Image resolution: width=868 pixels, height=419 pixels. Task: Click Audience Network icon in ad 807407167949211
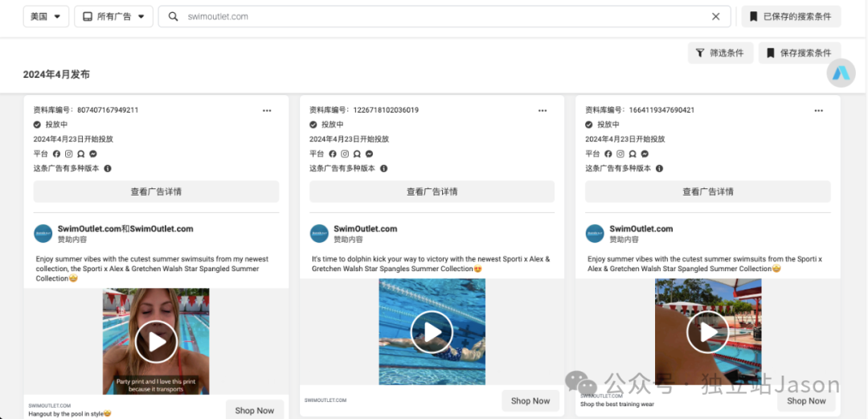click(x=81, y=154)
